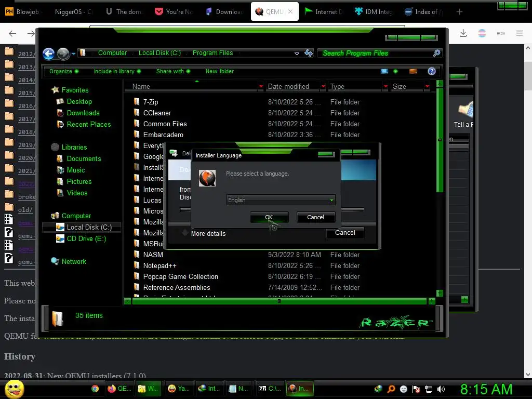Switch to Internet Explorer taskbar button
532x399 pixels.
pyautogui.click(x=209, y=389)
